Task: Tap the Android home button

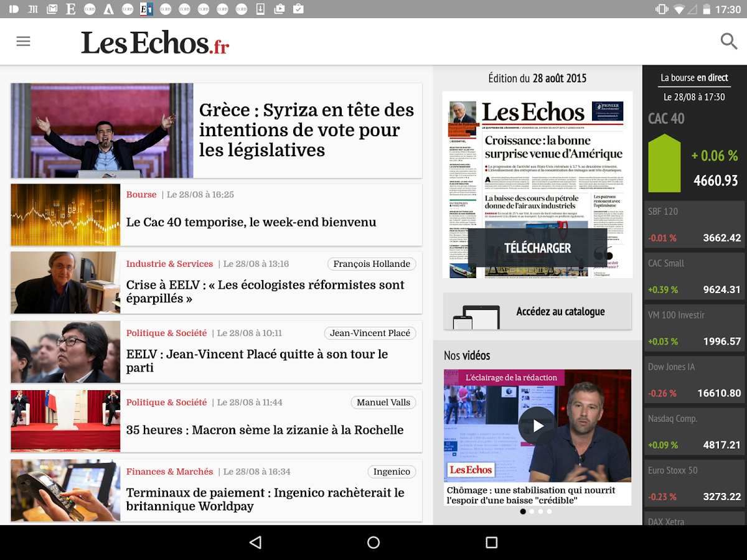Action: point(374,543)
